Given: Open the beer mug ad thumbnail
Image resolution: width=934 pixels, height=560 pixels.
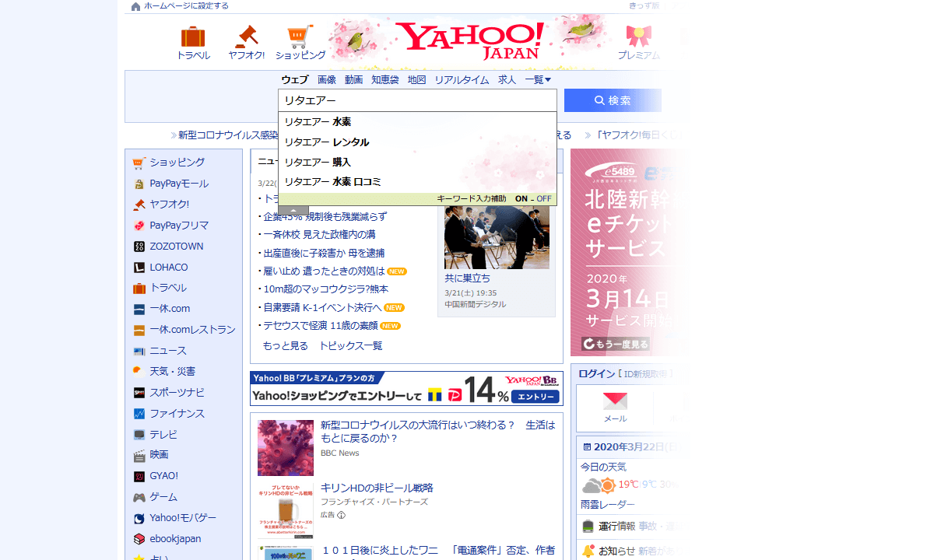Looking at the screenshot, I should tap(286, 511).
